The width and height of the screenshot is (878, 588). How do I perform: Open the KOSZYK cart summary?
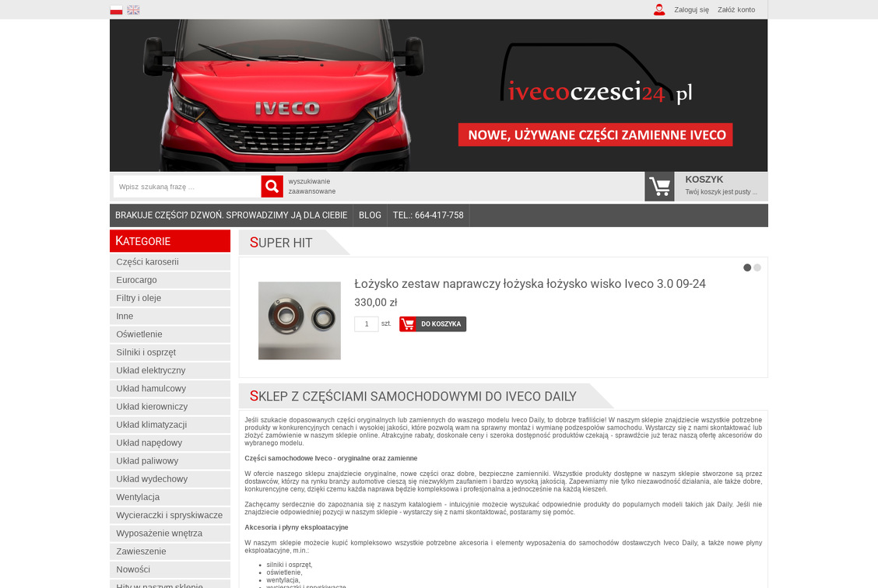721,186
